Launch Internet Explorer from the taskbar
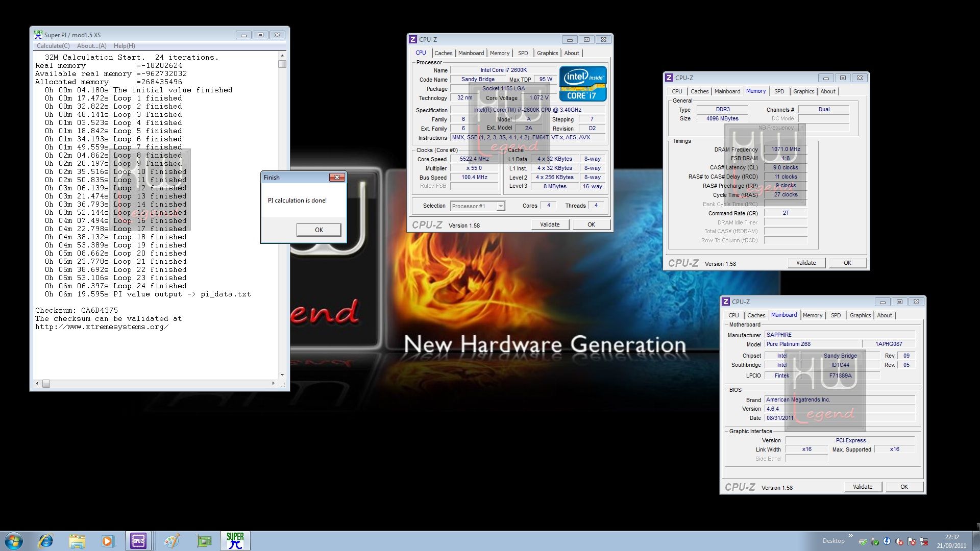Screen dimensions: 980x551 pyautogui.click(x=46, y=541)
